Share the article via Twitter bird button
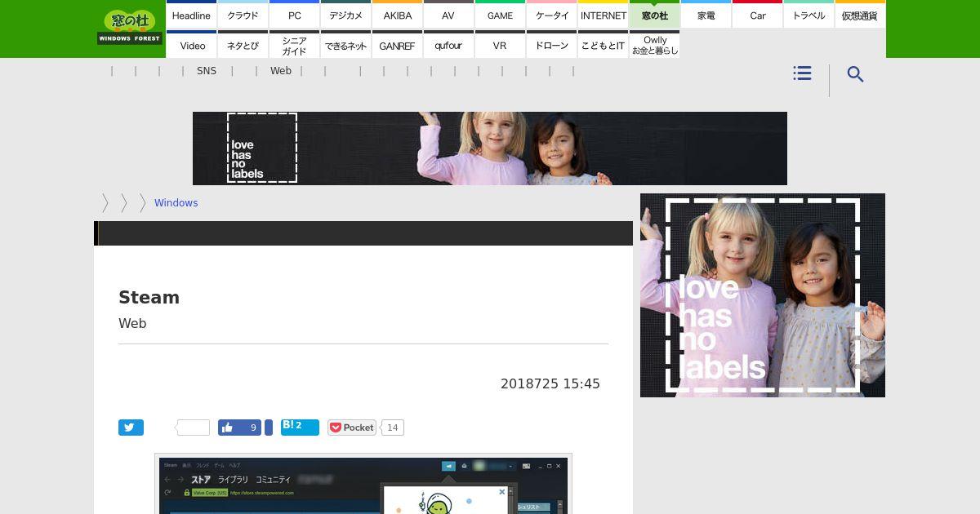The width and height of the screenshot is (980, 514). click(x=131, y=428)
